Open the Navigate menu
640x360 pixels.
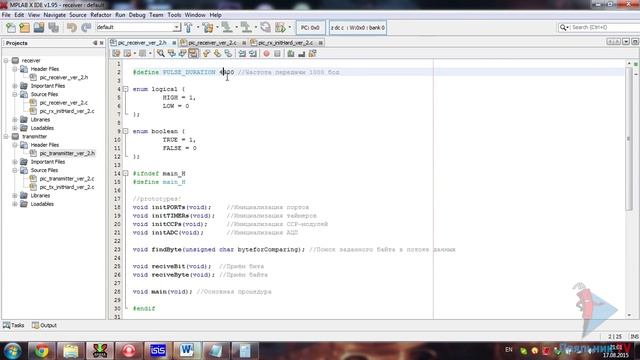[x=54, y=15]
